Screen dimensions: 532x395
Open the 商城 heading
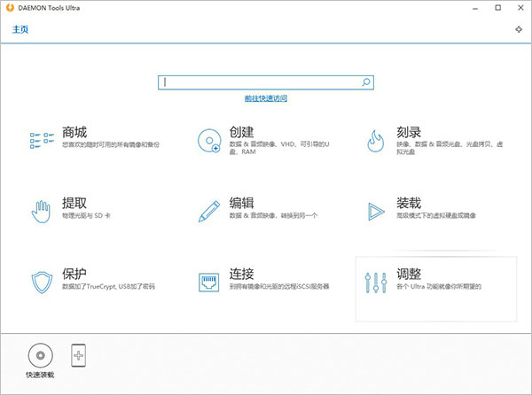(x=74, y=132)
